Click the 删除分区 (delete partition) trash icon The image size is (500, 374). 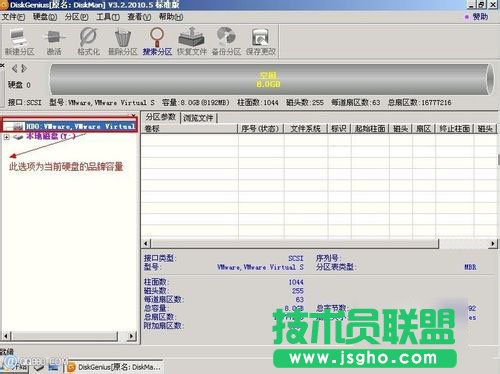123,42
